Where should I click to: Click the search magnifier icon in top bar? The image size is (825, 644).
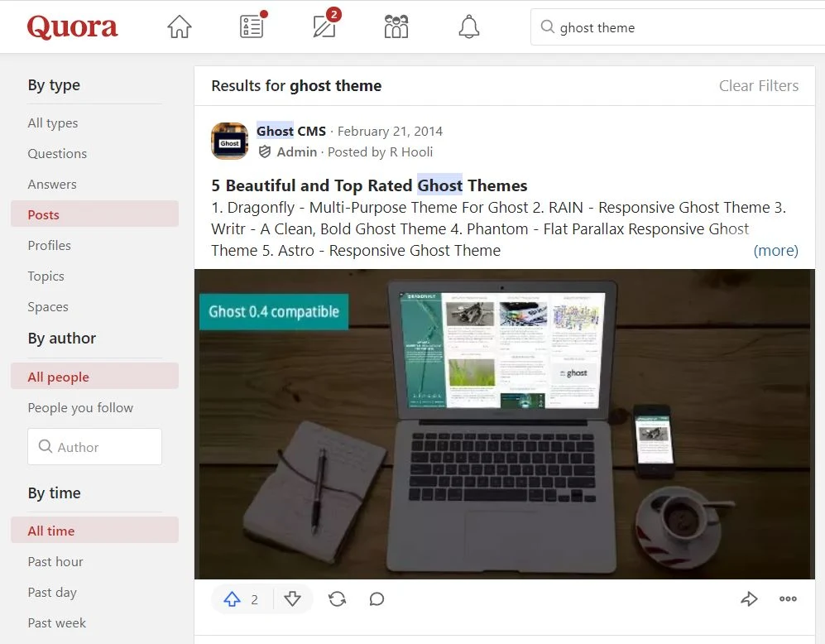tap(547, 26)
